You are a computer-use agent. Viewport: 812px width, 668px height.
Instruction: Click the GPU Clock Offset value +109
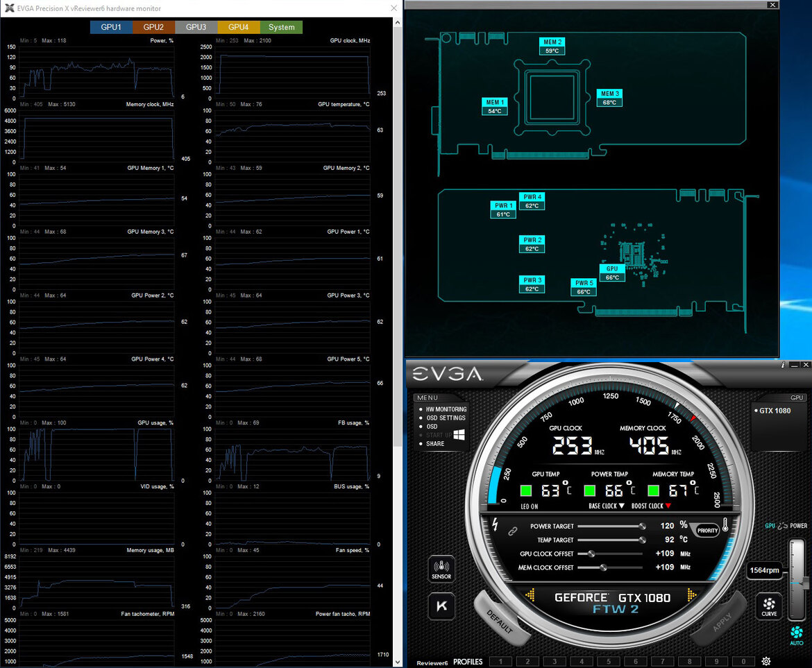coord(665,553)
